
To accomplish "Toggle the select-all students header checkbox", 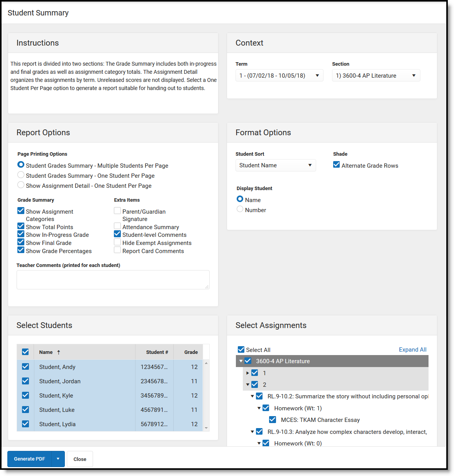I will click(25, 352).
